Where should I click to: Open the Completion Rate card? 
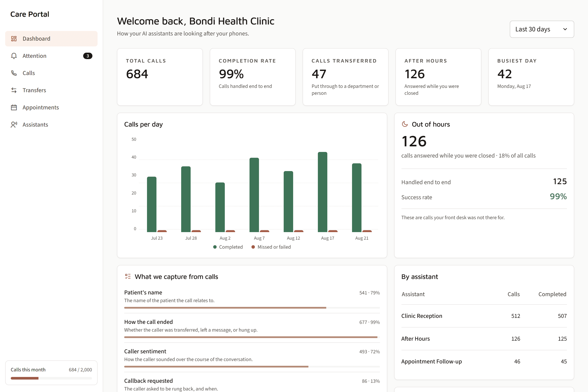click(x=253, y=77)
